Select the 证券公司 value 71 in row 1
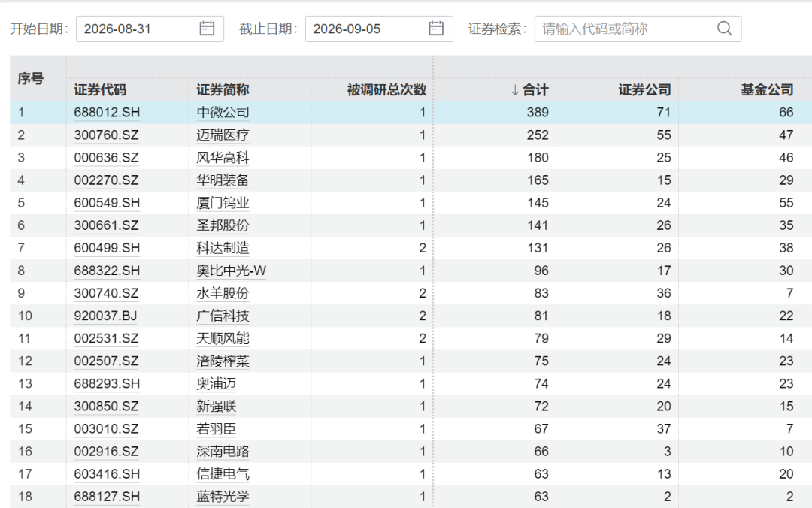This screenshot has height=508, width=812. pos(664,113)
